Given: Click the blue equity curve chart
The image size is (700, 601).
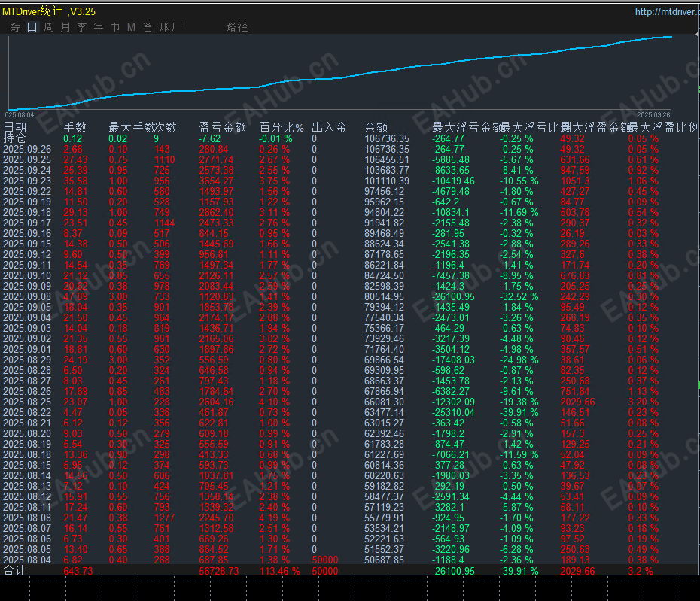Looking at the screenshot, I should [340, 73].
